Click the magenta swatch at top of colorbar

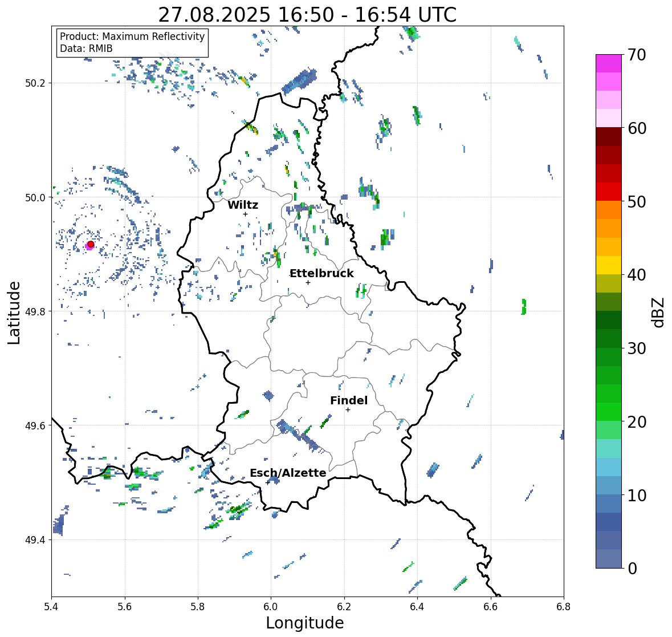(609, 63)
